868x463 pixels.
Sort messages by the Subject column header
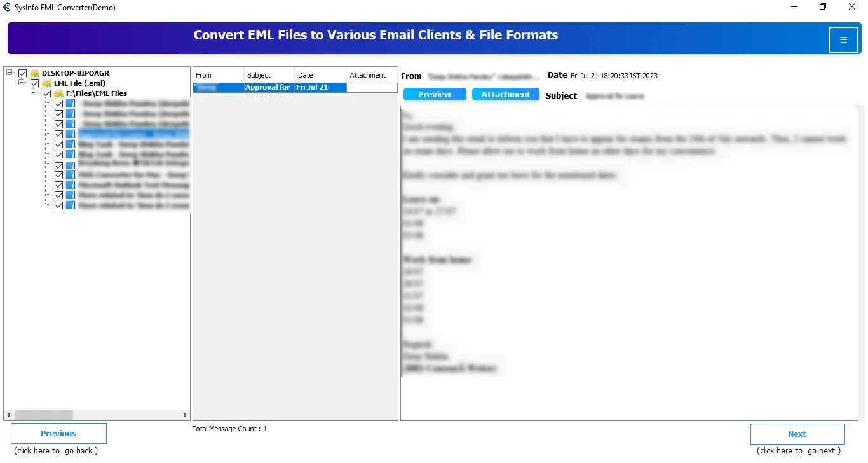269,75
